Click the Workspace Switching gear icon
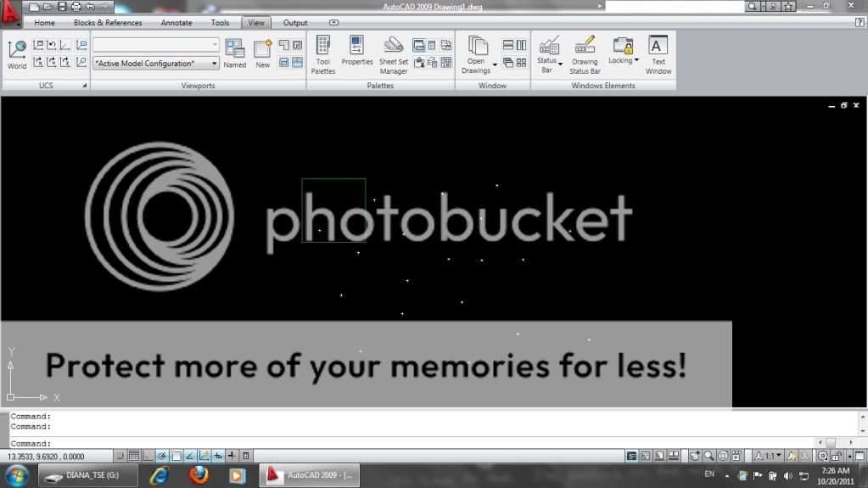Screen dimensions: 868x488 823,456
